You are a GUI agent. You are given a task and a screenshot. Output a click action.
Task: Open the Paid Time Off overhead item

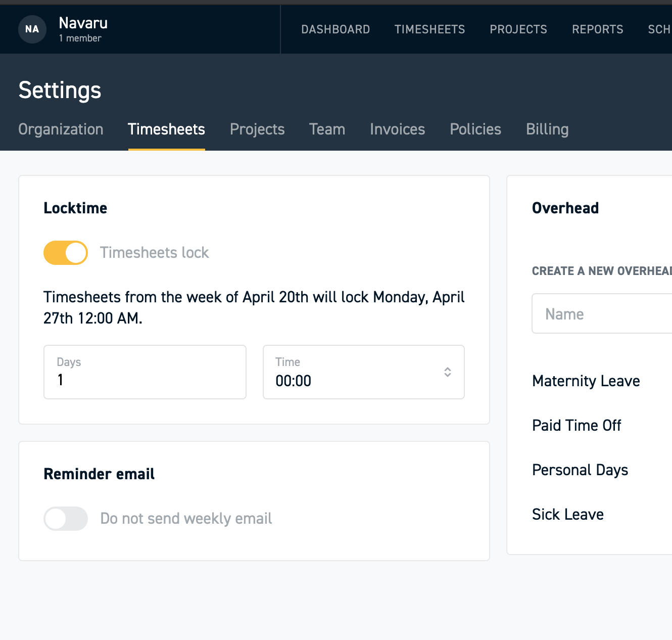point(576,425)
